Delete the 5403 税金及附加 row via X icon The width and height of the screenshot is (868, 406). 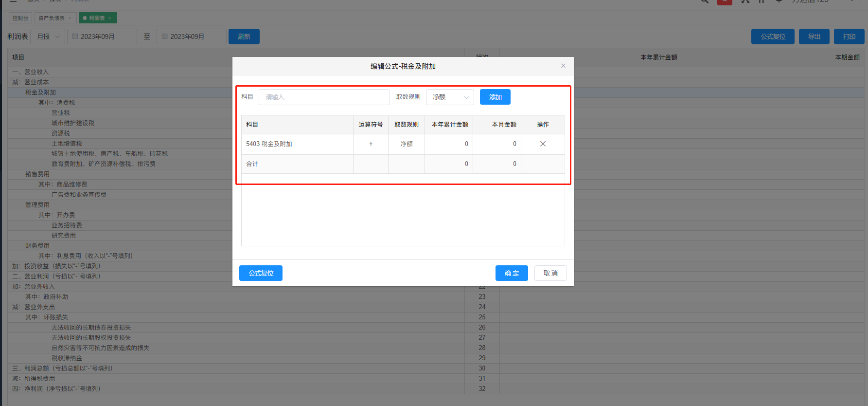(543, 144)
